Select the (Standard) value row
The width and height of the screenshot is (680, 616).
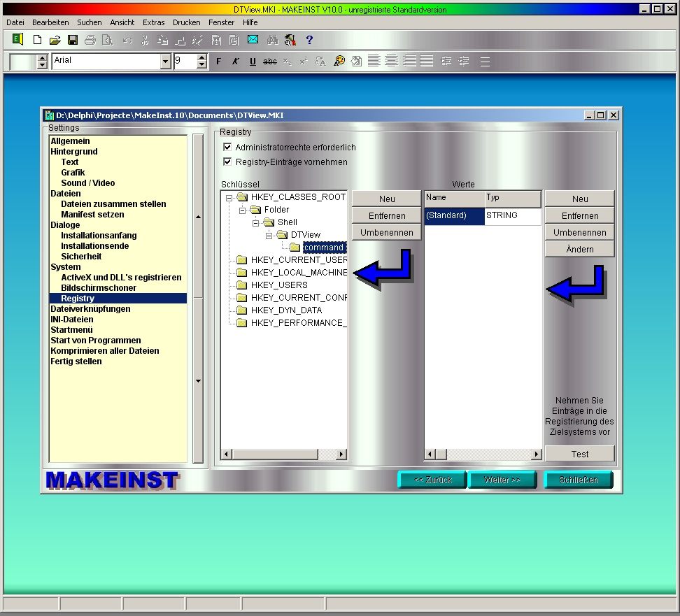click(x=483, y=215)
